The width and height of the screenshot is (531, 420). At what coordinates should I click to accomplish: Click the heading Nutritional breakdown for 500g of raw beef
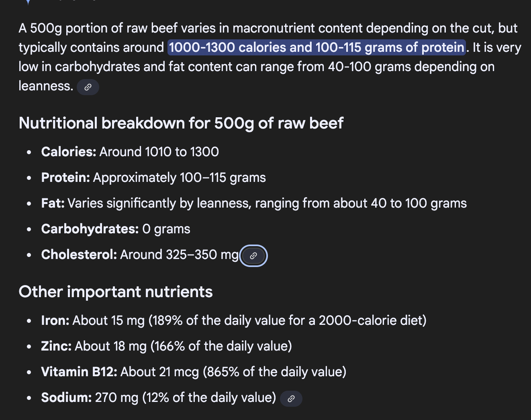(x=181, y=123)
